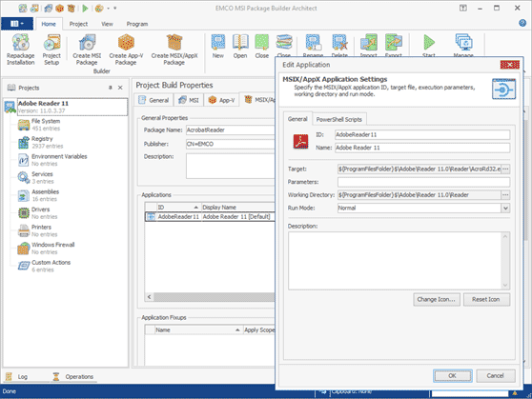Select Custom Actions node
This screenshot has width=532, height=399.
(x=45, y=266)
